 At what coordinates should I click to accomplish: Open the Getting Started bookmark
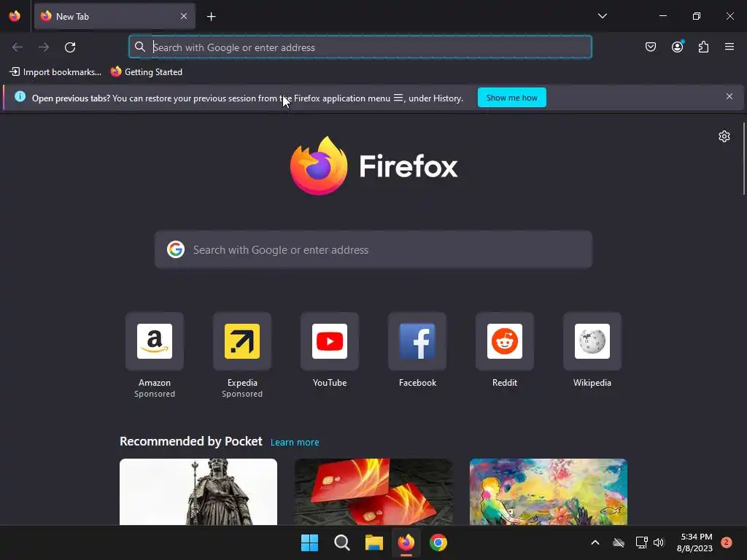tap(147, 72)
